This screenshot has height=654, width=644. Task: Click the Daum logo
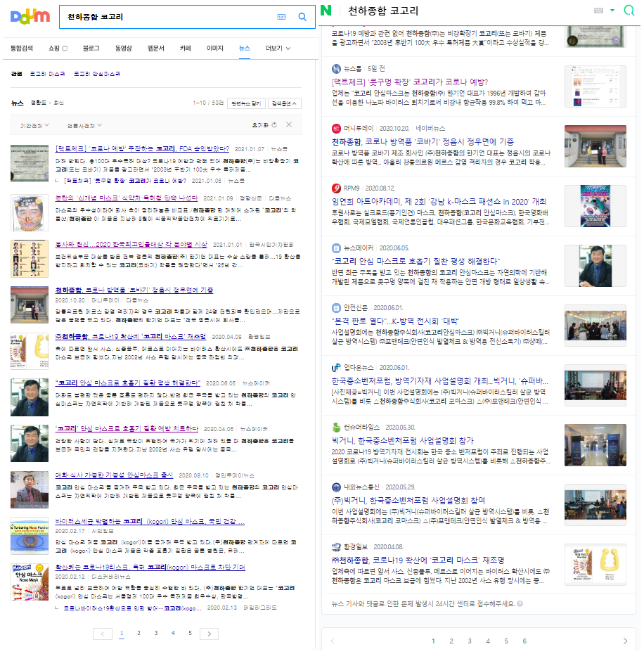coord(30,17)
